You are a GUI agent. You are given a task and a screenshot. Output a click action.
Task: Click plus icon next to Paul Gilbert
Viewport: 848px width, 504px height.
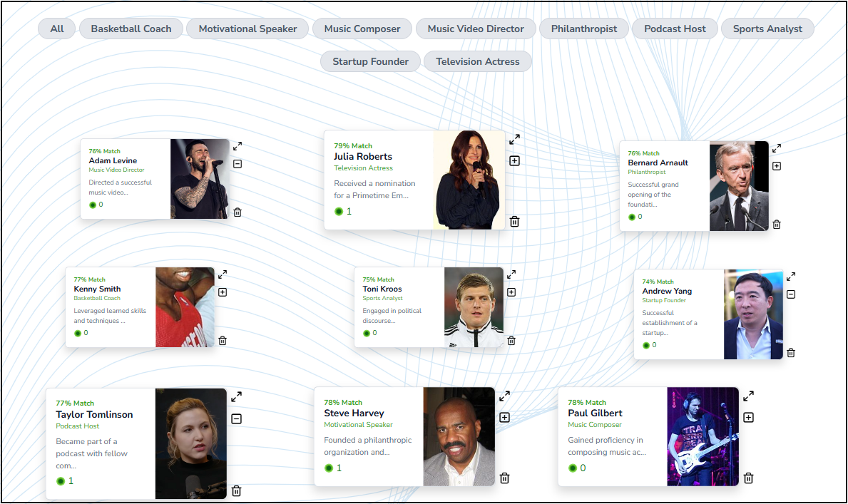pos(748,418)
